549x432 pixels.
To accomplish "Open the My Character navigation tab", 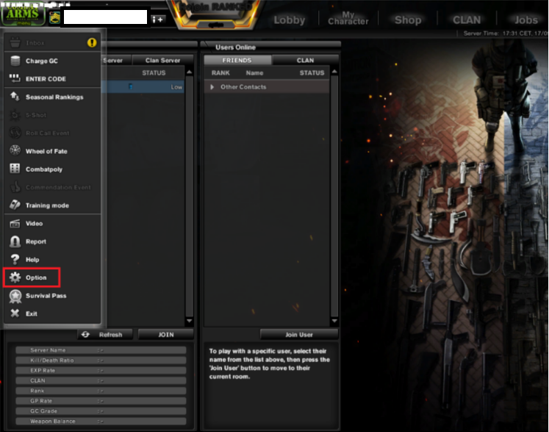I will (348, 18).
